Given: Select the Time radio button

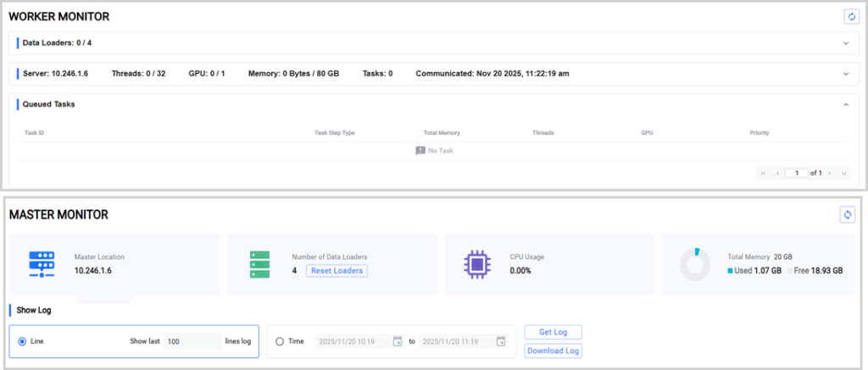Looking at the screenshot, I should point(280,341).
